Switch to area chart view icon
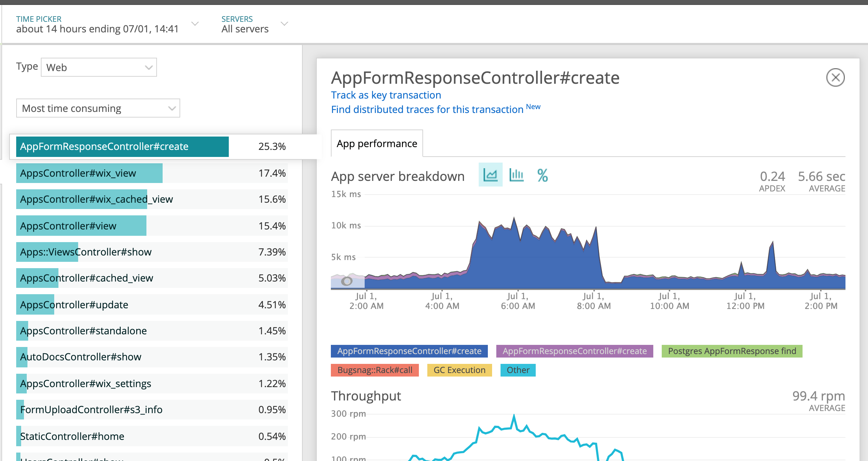The image size is (868, 461). click(490, 175)
